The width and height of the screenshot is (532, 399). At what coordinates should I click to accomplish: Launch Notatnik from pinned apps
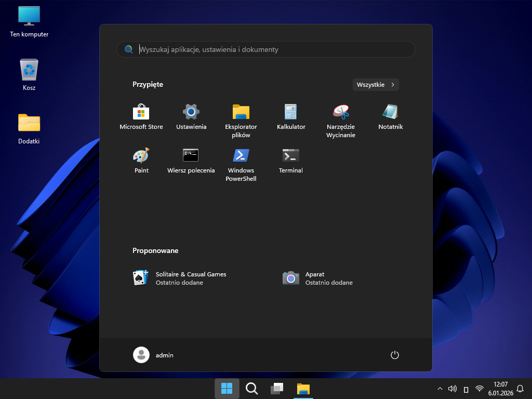[x=391, y=117]
